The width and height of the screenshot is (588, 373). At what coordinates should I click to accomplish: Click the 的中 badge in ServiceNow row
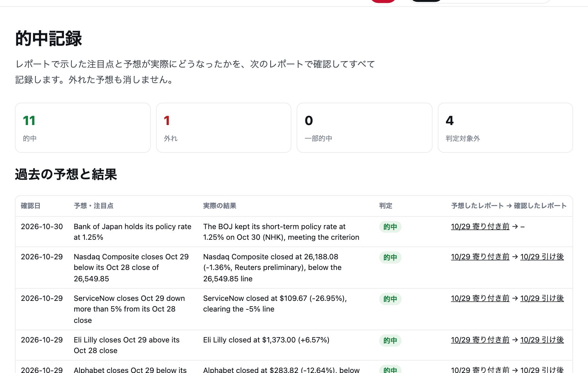390,299
